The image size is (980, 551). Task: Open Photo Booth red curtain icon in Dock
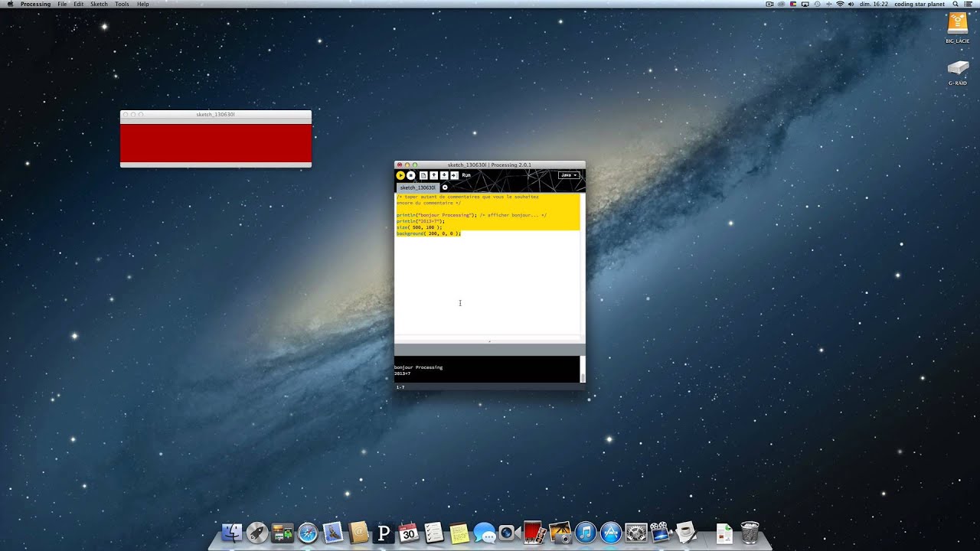(534, 533)
